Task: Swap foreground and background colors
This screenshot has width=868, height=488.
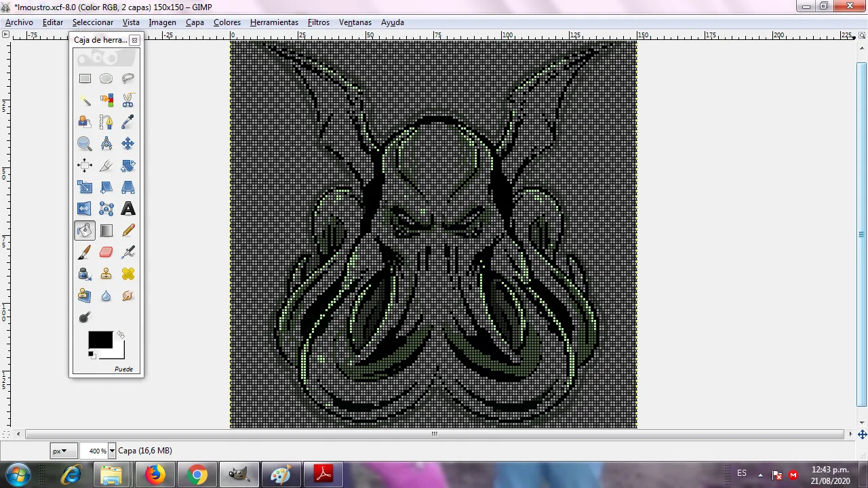Action: (121, 335)
